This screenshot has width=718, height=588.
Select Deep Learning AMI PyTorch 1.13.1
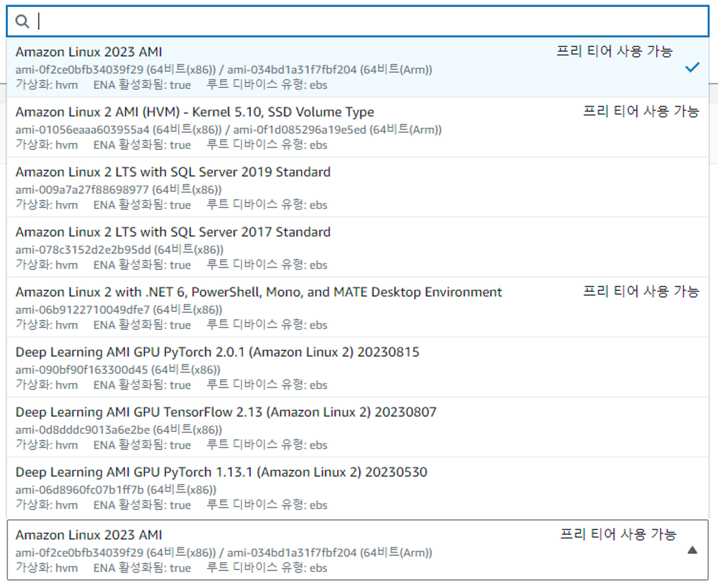pos(221,472)
